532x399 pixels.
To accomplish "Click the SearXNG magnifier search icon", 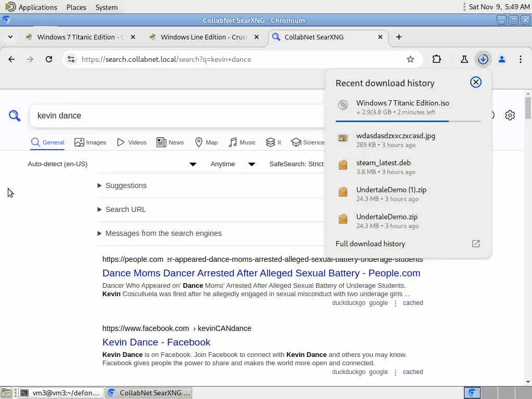I will [14, 116].
